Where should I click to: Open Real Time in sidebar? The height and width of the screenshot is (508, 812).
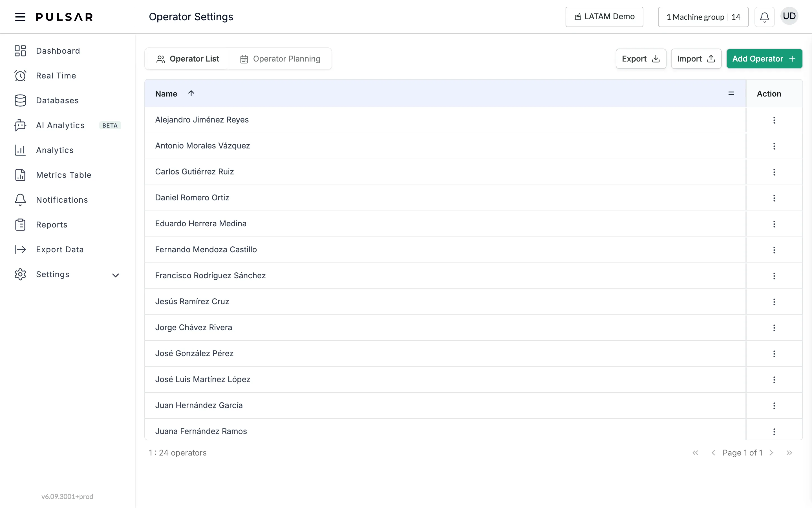(x=45, y=76)
